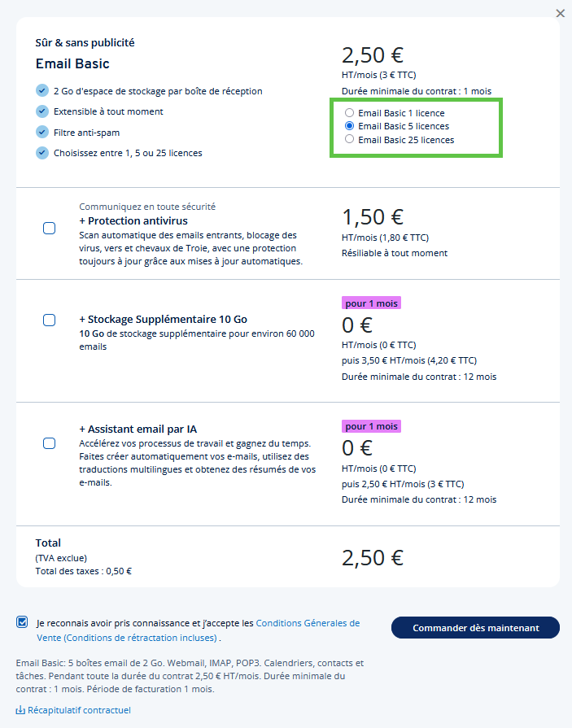Click checkmark icon beside Filtre anti-spam

42,132
